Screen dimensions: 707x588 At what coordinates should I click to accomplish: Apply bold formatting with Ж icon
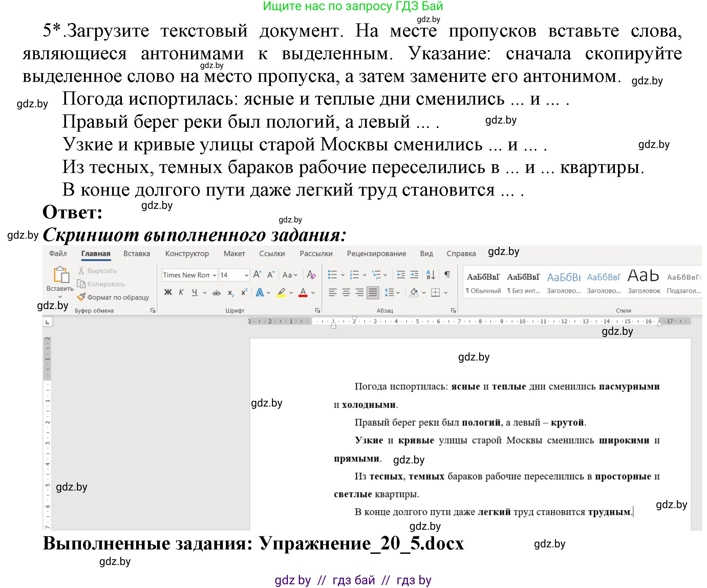pyautogui.click(x=167, y=291)
